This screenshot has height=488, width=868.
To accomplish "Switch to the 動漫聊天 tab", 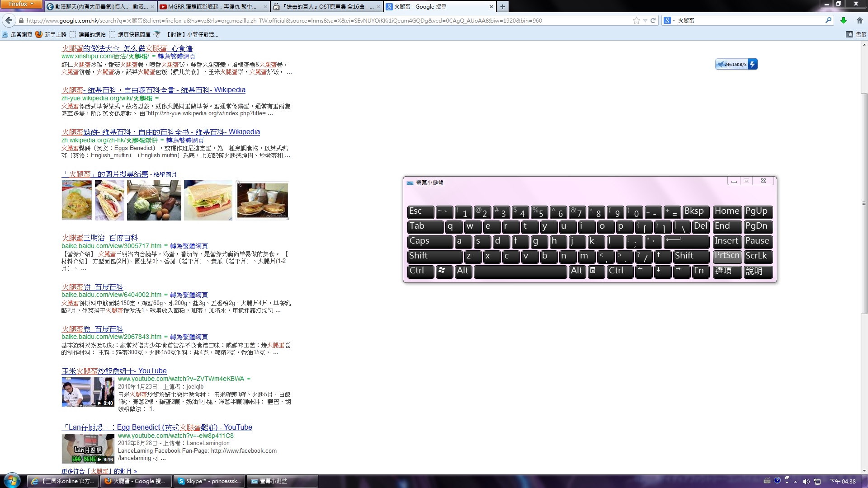I will [x=100, y=7].
